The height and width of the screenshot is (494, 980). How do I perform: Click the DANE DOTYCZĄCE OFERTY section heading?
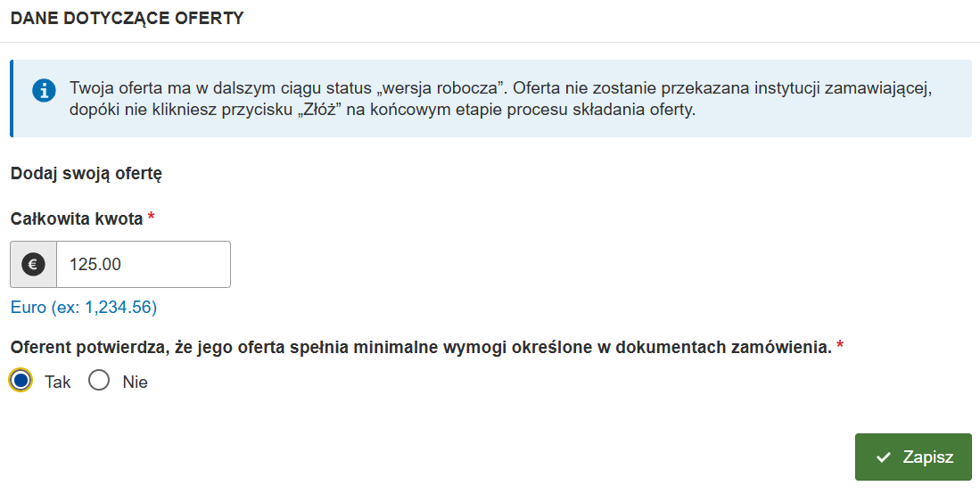pos(127,18)
